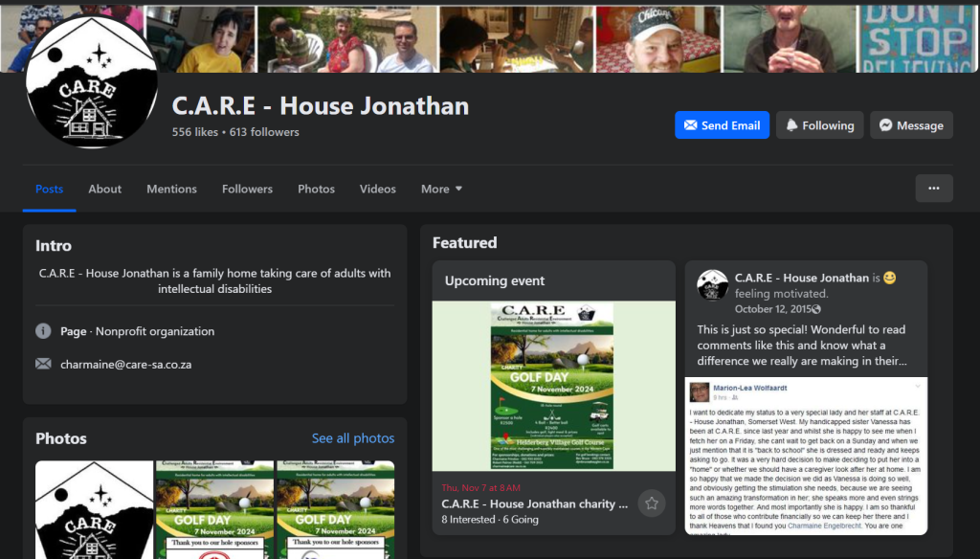Click the info icon next to Page category
This screenshot has width=980, height=559.
click(43, 331)
